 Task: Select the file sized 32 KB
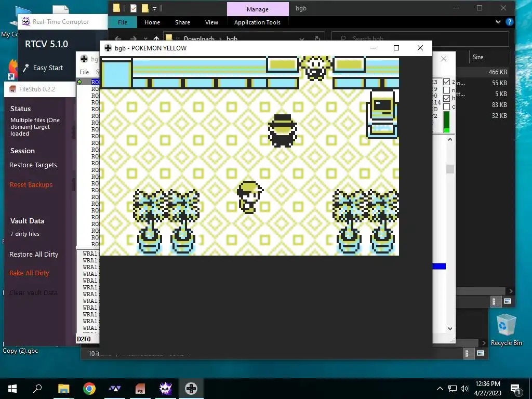(x=499, y=116)
